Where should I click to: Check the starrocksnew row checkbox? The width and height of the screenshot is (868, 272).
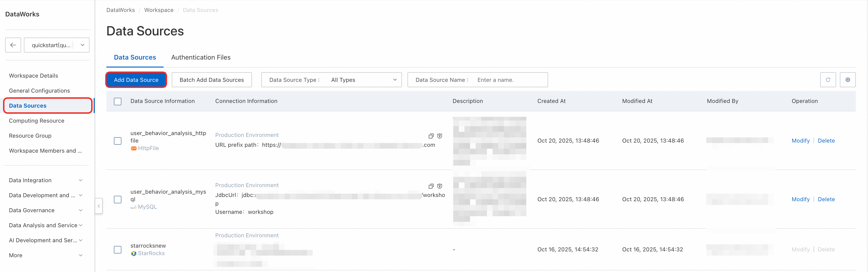[118, 250]
